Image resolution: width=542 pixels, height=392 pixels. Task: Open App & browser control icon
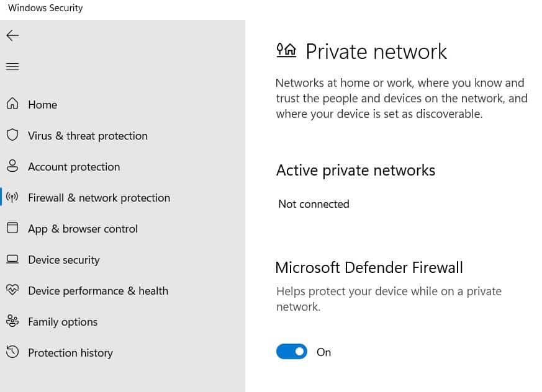coord(12,228)
